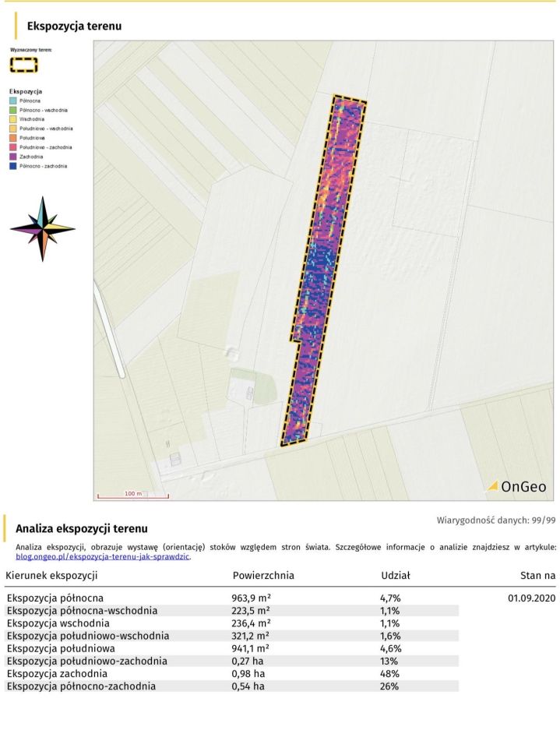Image resolution: width=560 pixels, height=748 pixels.
Task: Click the 'Ekspozycja południowo-wschodnia' row label
Action: [x=88, y=636]
